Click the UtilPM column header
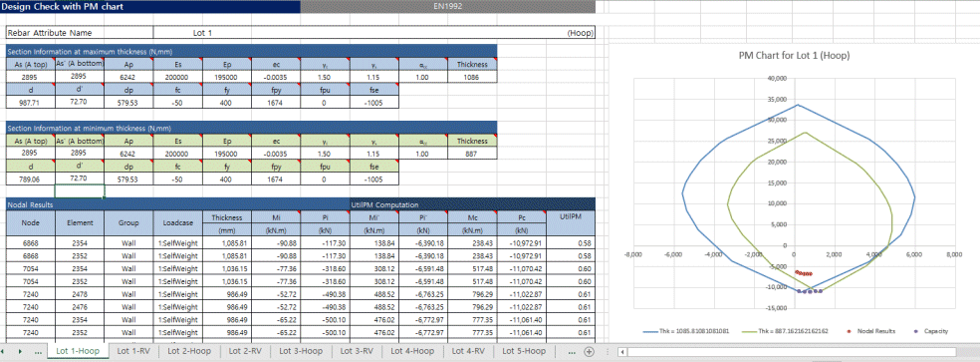This screenshot has width=980, height=362. point(571,223)
